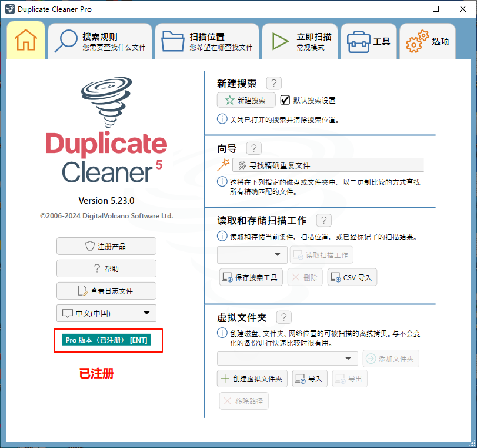Expand the saved scan job dropdown
This screenshot has width=477, height=448.
tap(252, 254)
